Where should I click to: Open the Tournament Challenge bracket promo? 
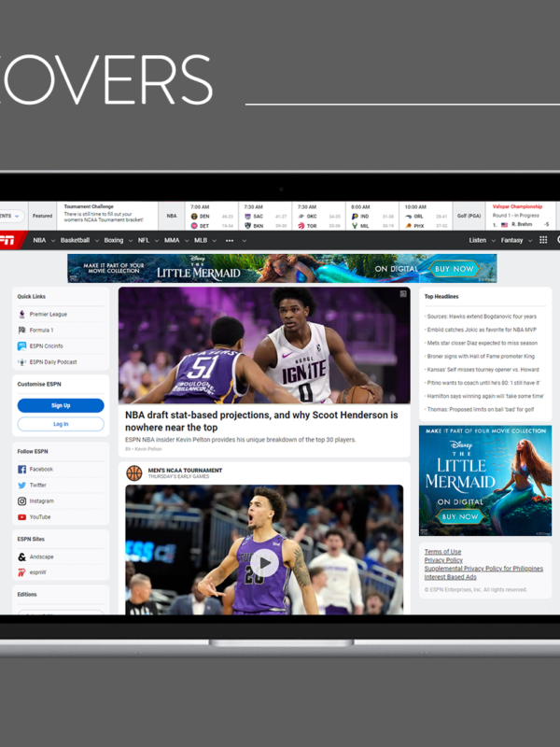click(x=107, y=214)
